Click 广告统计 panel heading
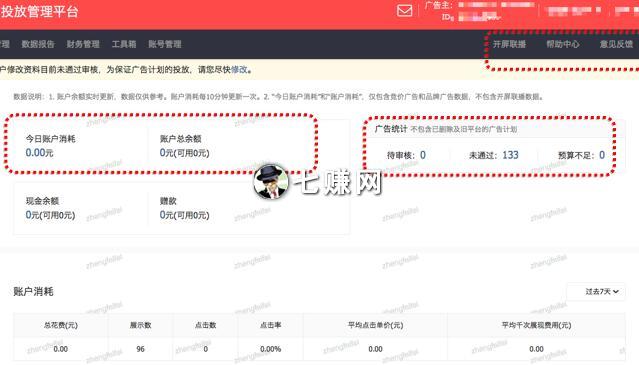 point(391,129)
